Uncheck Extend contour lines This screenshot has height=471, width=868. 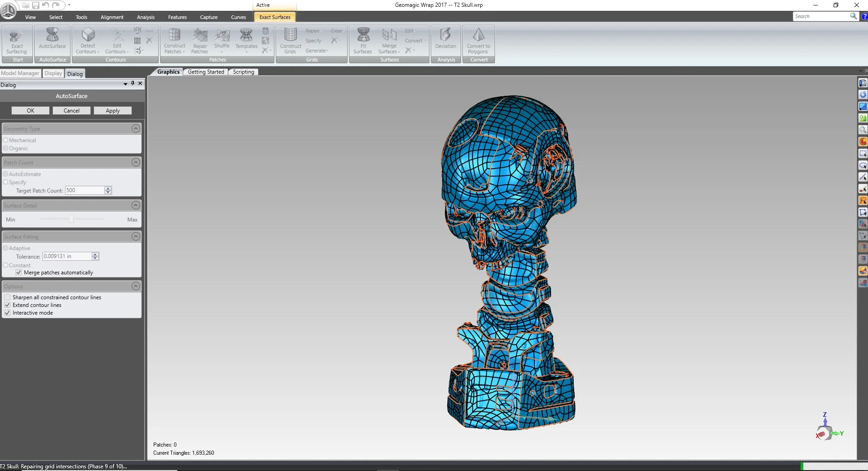pos(7,305)
